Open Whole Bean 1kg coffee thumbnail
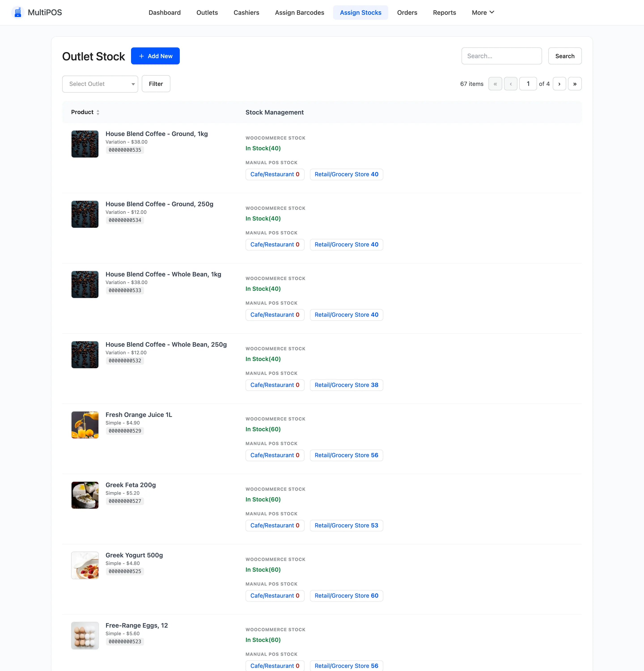This screenshot has height=671, width=644. pos(85,285)
